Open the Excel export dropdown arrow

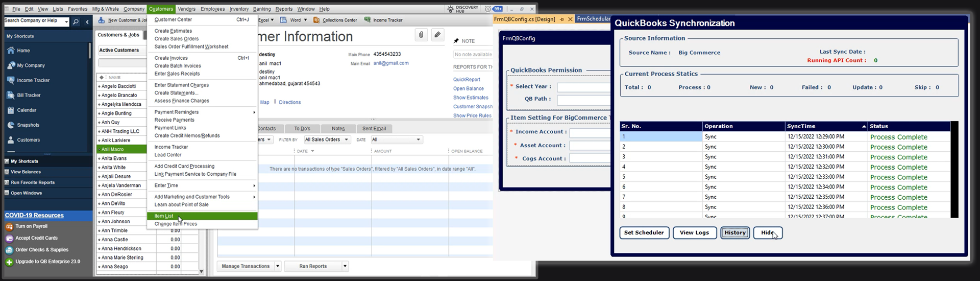point(272,20)
